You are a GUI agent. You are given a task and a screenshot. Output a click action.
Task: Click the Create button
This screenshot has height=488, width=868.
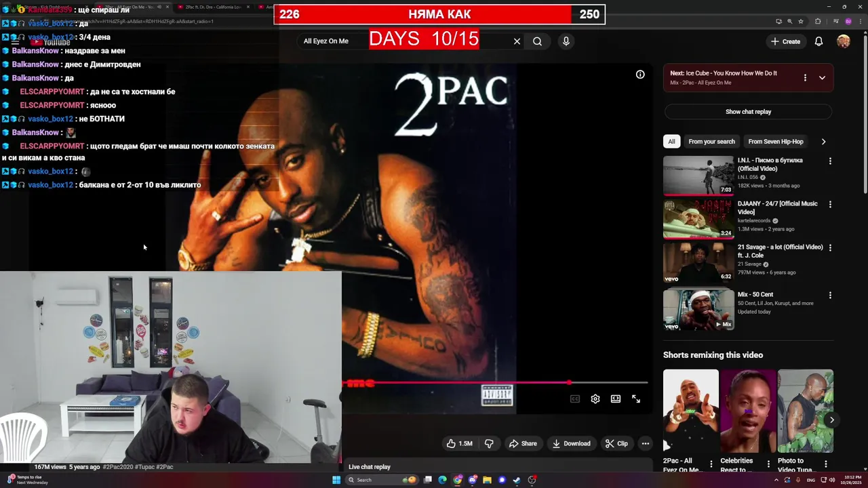click(785, 41)
